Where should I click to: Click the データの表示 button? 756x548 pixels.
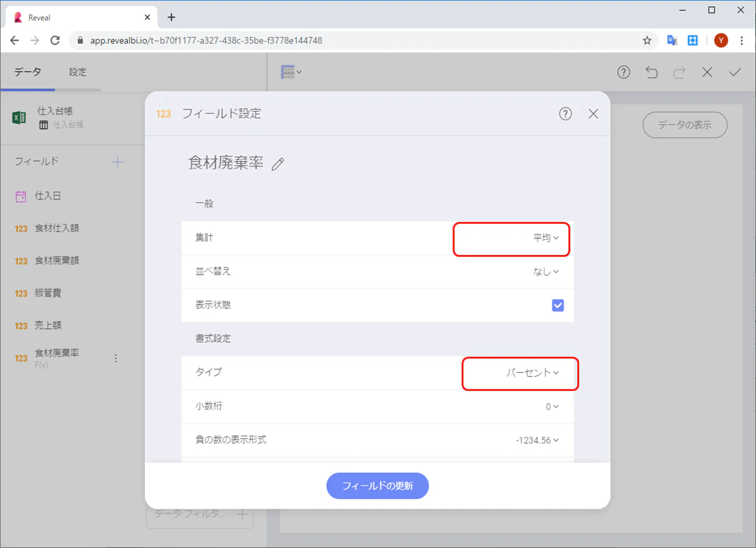(685, 125)
